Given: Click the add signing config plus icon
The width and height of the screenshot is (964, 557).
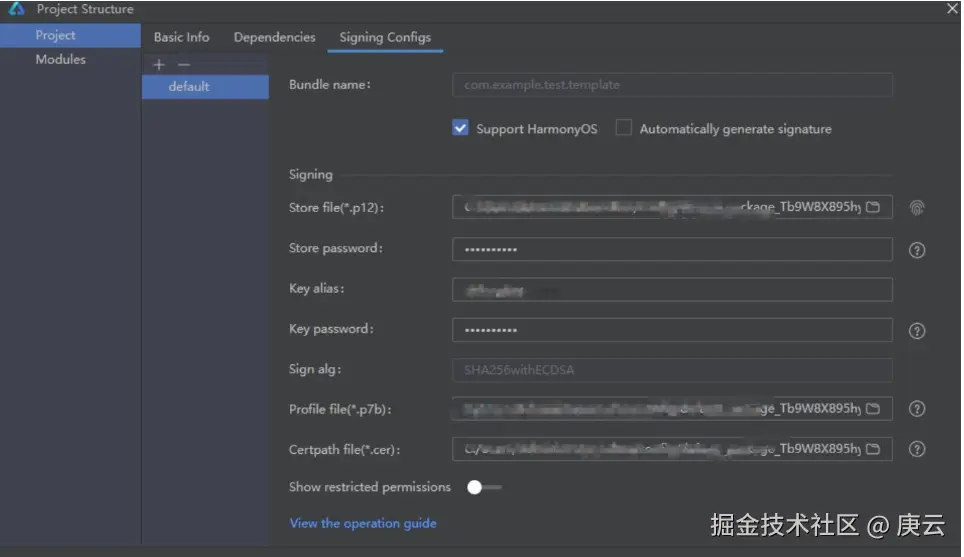Looking at the screenshot, I should (159, 65).
